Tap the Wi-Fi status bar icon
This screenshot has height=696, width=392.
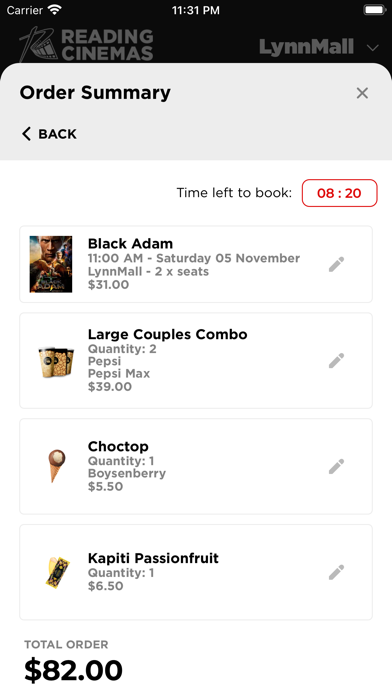[55, 10]
